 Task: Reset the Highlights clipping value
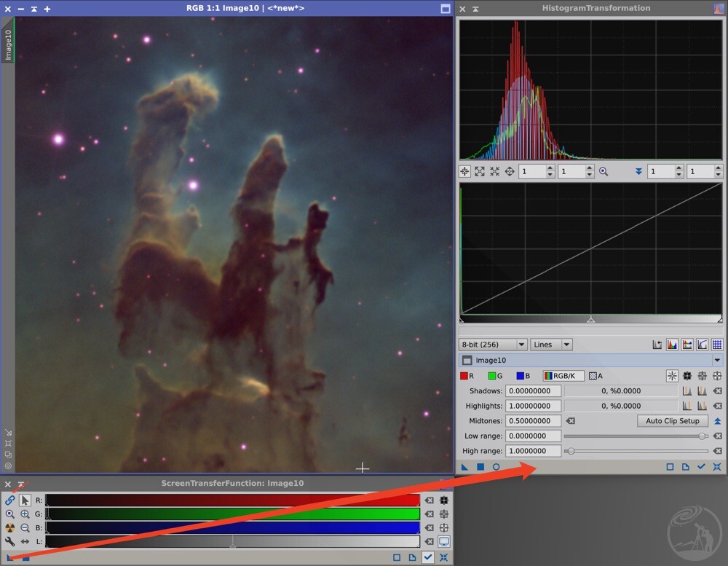point(717,406)
